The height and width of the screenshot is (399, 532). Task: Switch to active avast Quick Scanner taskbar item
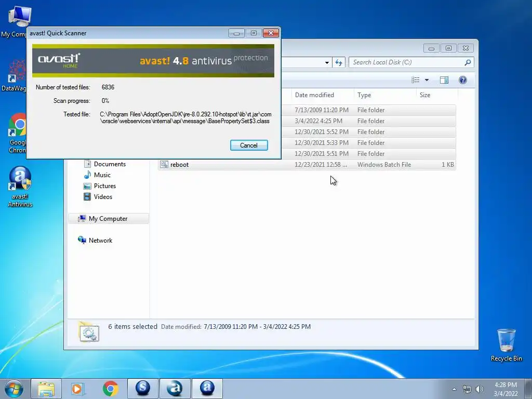click(x=207, y=389)
